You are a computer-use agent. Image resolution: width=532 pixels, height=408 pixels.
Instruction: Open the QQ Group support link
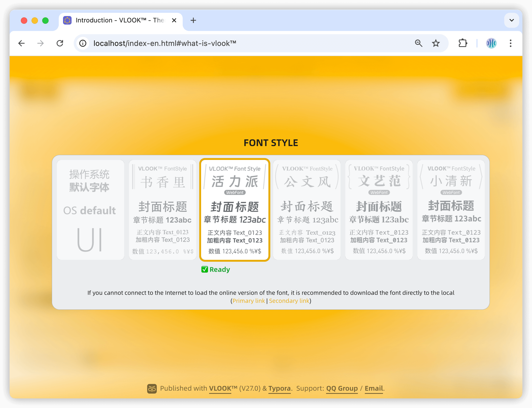pos(342,388)
